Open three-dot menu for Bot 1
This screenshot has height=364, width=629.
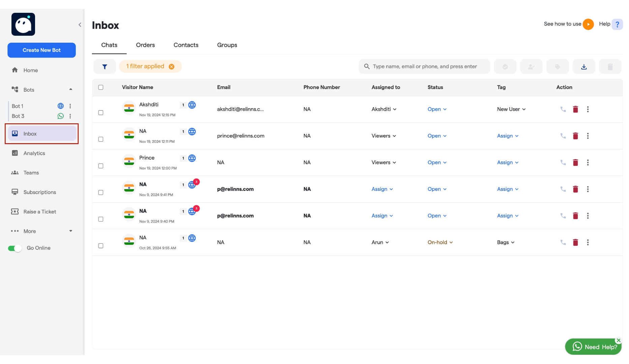coord(70,106)
